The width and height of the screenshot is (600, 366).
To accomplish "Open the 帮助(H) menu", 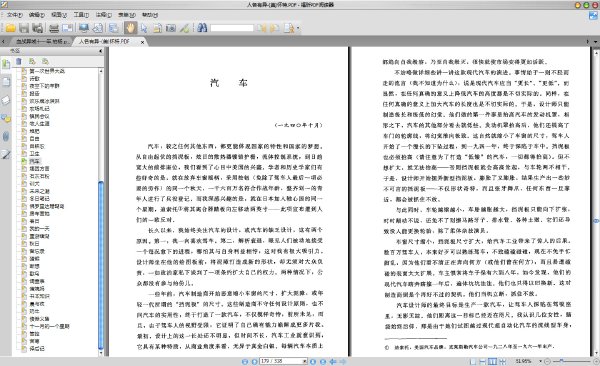I will (150, 15).
